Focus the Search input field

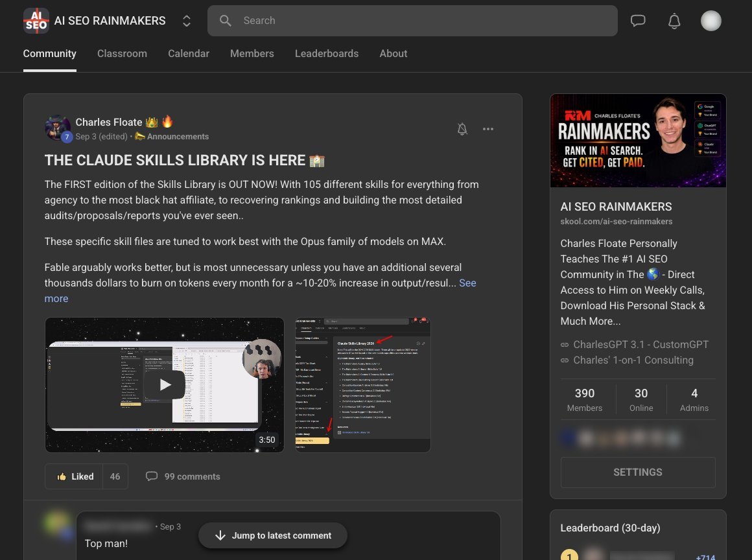pyautogui.click(x=412, y=21)
